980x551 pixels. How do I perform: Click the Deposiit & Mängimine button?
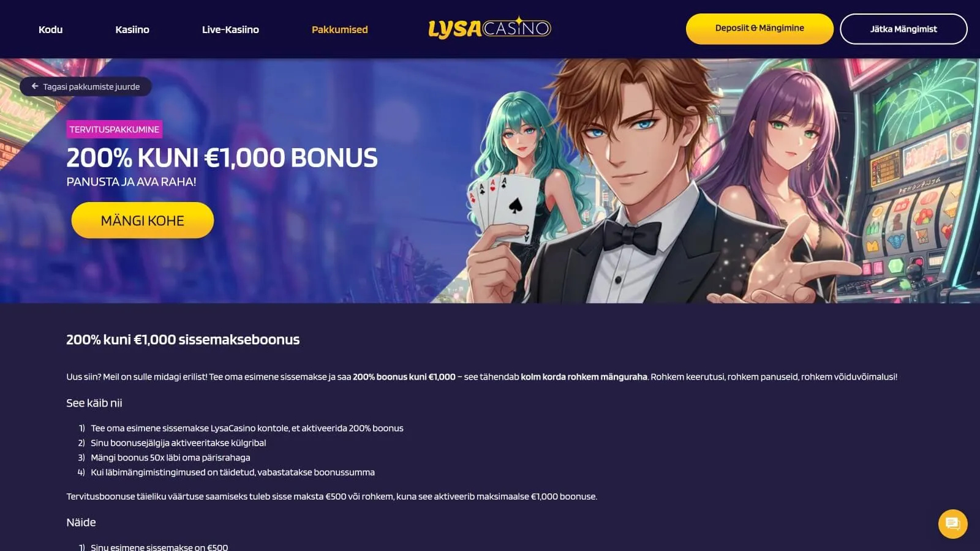759,29
